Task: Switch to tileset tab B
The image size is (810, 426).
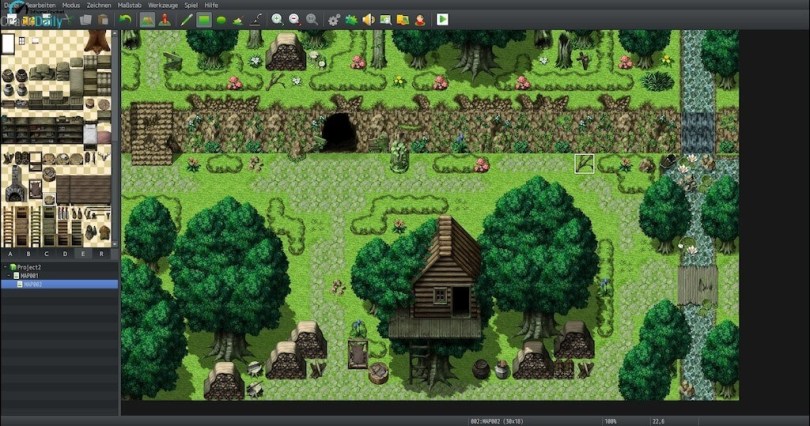Action: click(28, 254)
